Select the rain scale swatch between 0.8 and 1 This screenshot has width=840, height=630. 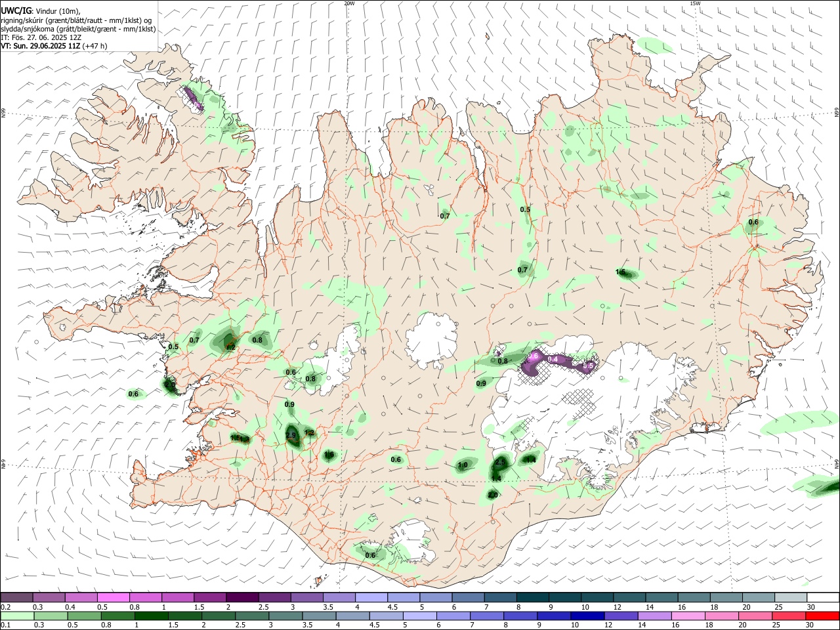coord(118,616)
